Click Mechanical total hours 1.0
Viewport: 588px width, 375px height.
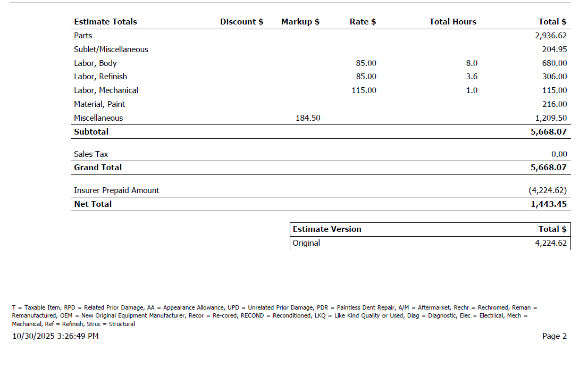click(472, 90)
